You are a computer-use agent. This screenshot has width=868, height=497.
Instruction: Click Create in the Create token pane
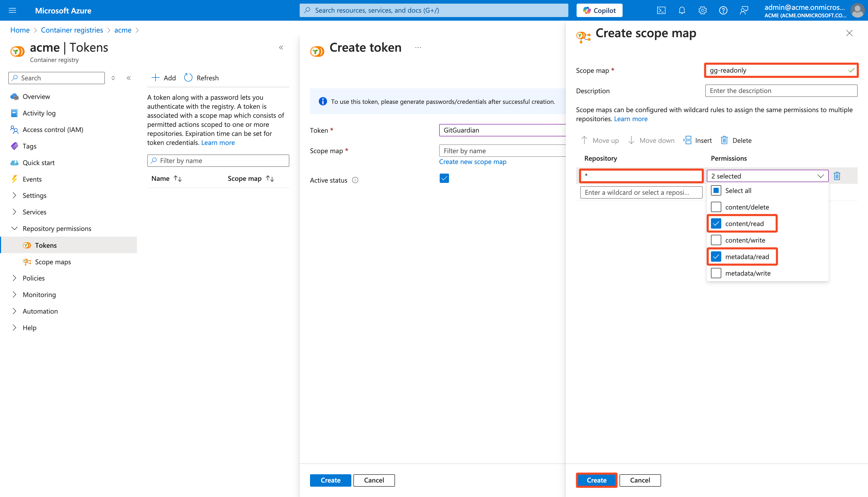point(330,480)
